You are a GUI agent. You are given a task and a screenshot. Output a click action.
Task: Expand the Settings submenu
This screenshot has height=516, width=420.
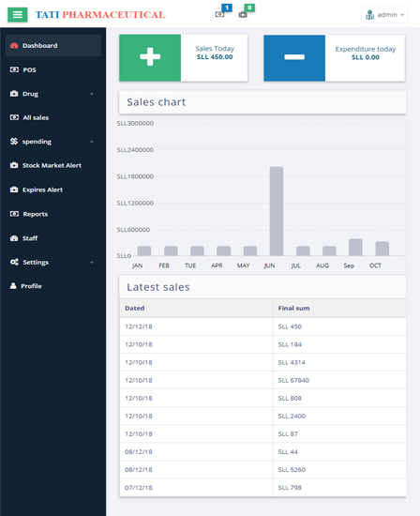pos(52,263)
